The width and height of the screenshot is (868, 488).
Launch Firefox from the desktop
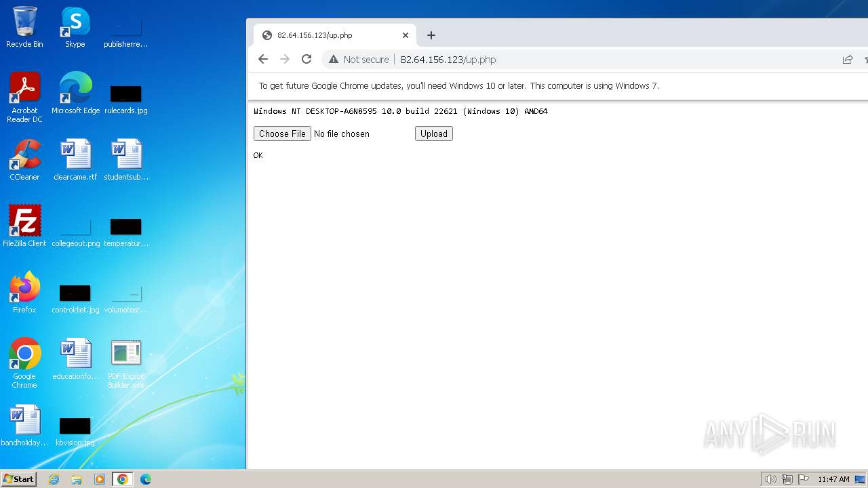coord(24,293)
